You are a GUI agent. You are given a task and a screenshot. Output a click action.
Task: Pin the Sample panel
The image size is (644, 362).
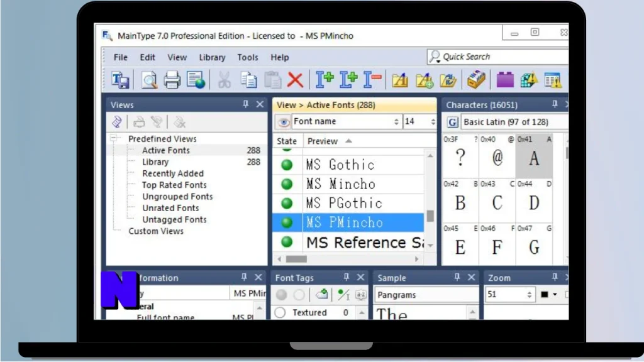click(457, 277)
